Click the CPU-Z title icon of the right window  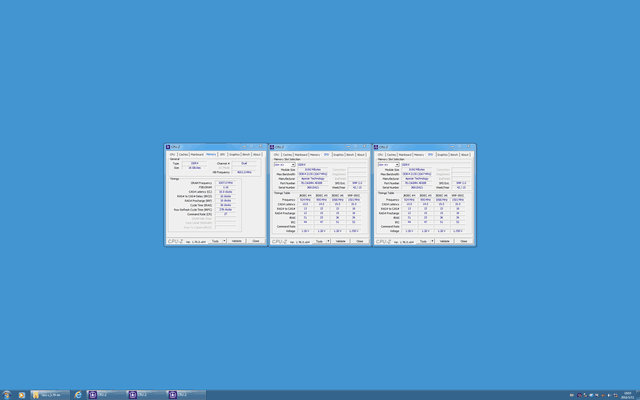376,147
